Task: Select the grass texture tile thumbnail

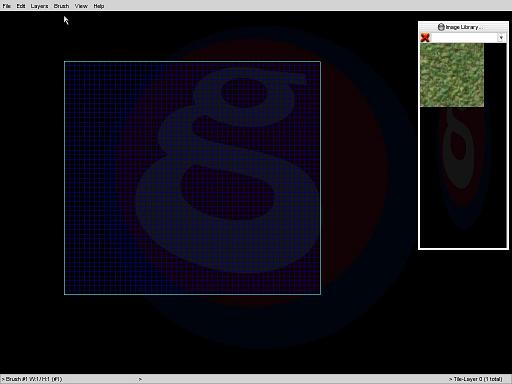Action: pyautogui.click(x=452, y=75)
